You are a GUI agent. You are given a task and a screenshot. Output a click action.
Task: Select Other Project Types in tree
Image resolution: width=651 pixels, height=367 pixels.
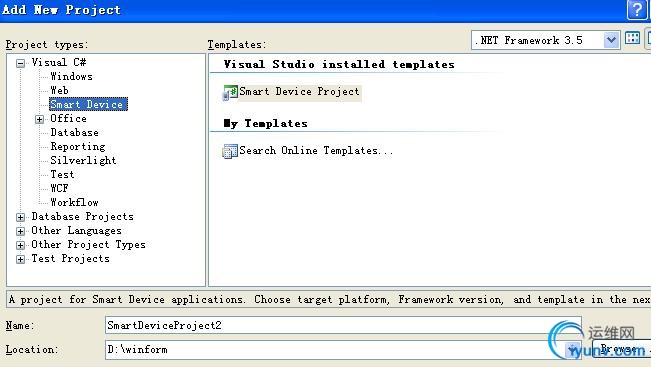pyautogui.click(x=88, y=245)
